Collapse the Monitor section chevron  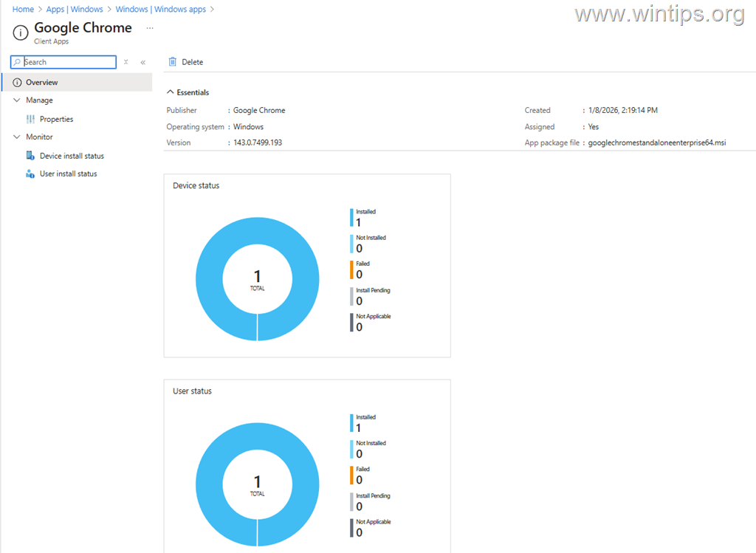click(17, 137)
